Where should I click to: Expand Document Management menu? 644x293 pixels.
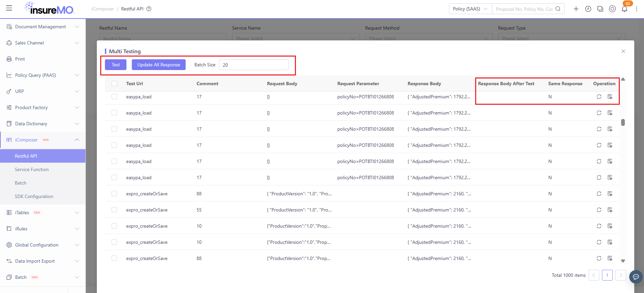tap(43, 27)
